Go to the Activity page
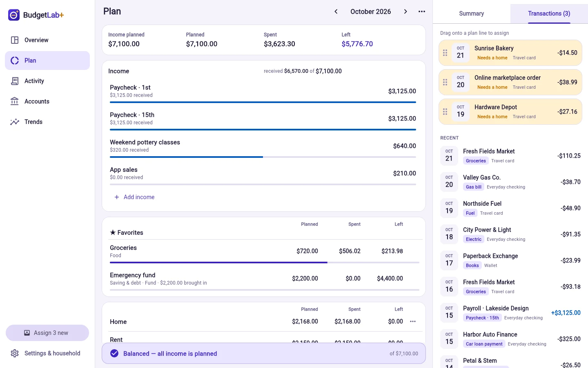 tap(47, 81)
